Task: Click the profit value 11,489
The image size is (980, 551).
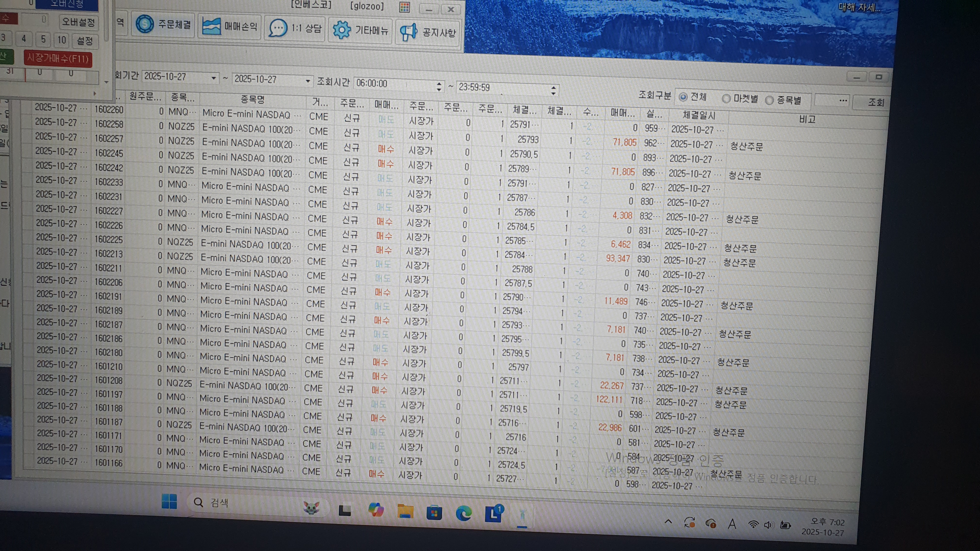Action: [x=616, y=301]
